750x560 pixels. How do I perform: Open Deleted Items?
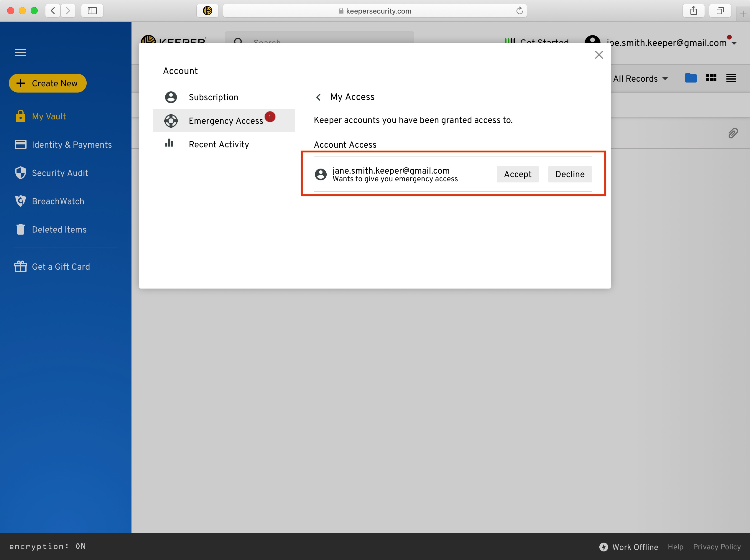(59, 230)
